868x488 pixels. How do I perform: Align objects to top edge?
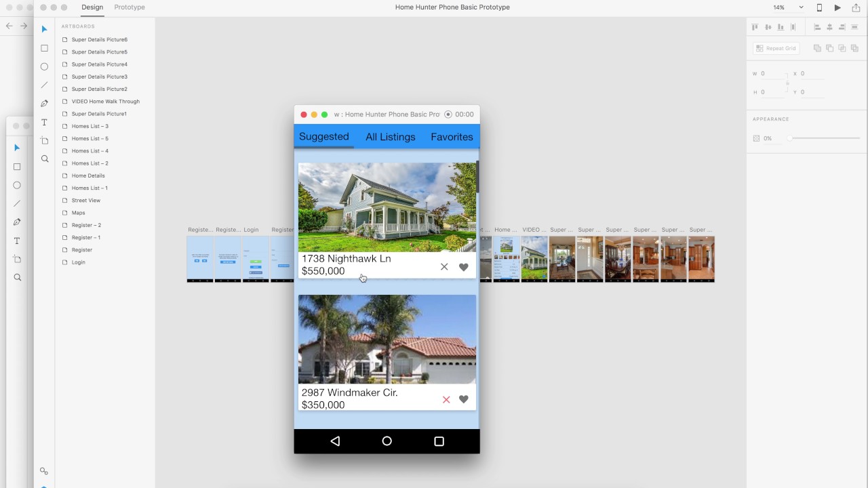coord(755,27)
